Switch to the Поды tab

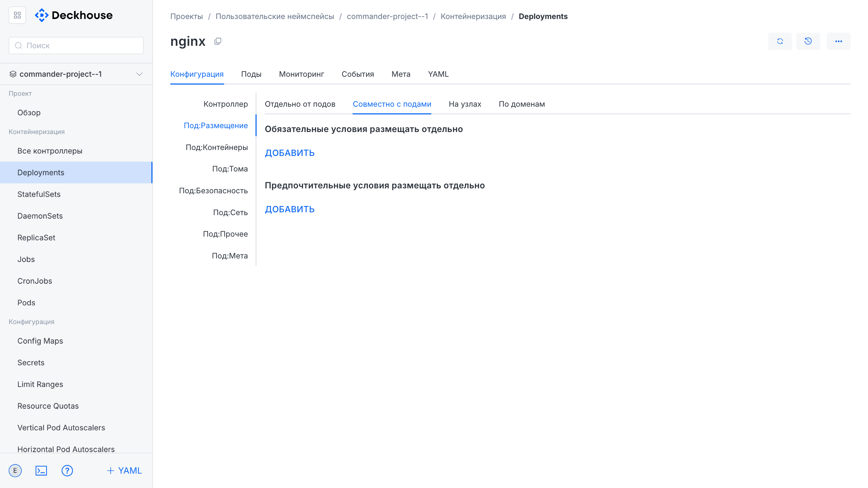tap(251, 74)
